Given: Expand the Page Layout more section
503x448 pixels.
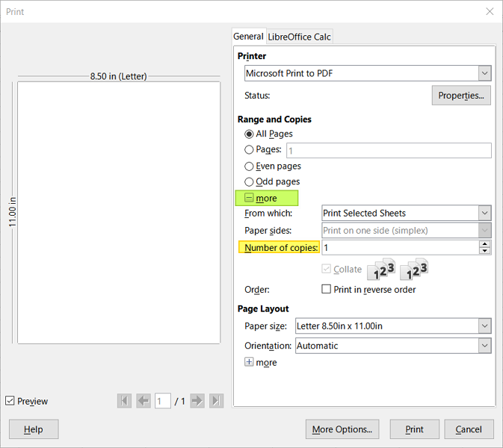Looking at the screenshot, I should point(249,362).
